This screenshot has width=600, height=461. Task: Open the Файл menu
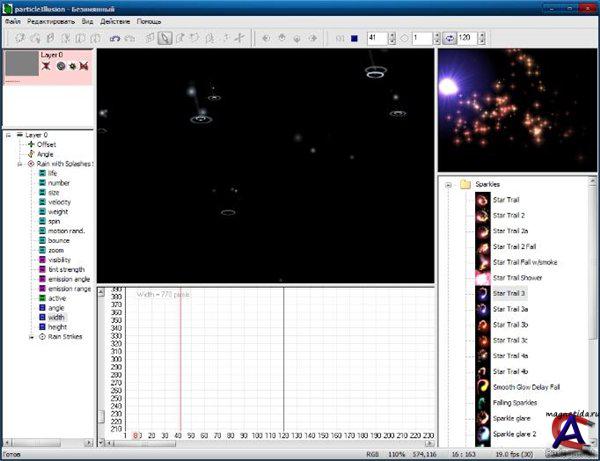[13, 21]
